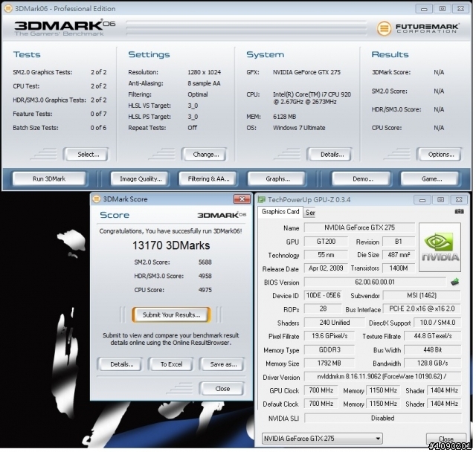The width and height of the screenshot is (476, 452).
Task: Click the NVIDIA logo in GPU-Z
Action: (440, 247)
